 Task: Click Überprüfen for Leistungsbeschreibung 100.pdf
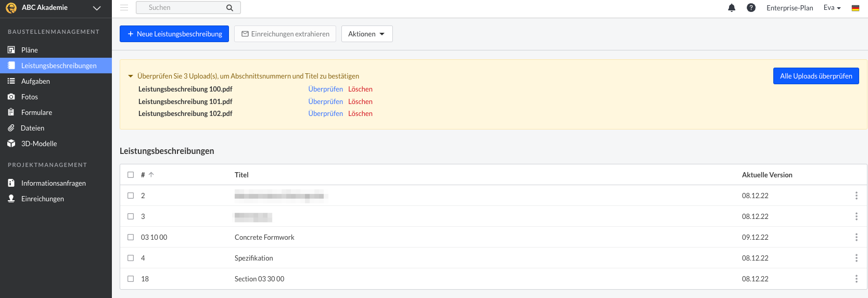pos(326,89)
